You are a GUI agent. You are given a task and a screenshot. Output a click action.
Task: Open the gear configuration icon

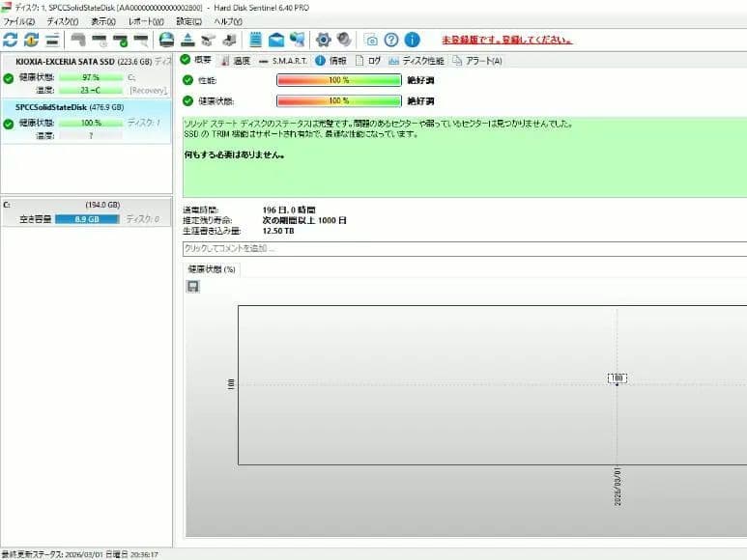coord(324,40)
